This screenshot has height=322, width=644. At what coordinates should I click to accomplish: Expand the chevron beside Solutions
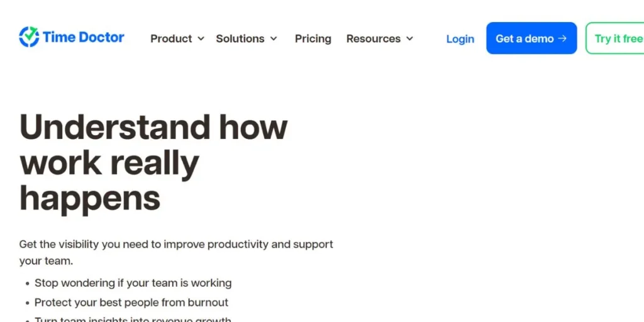click(274, 38)
